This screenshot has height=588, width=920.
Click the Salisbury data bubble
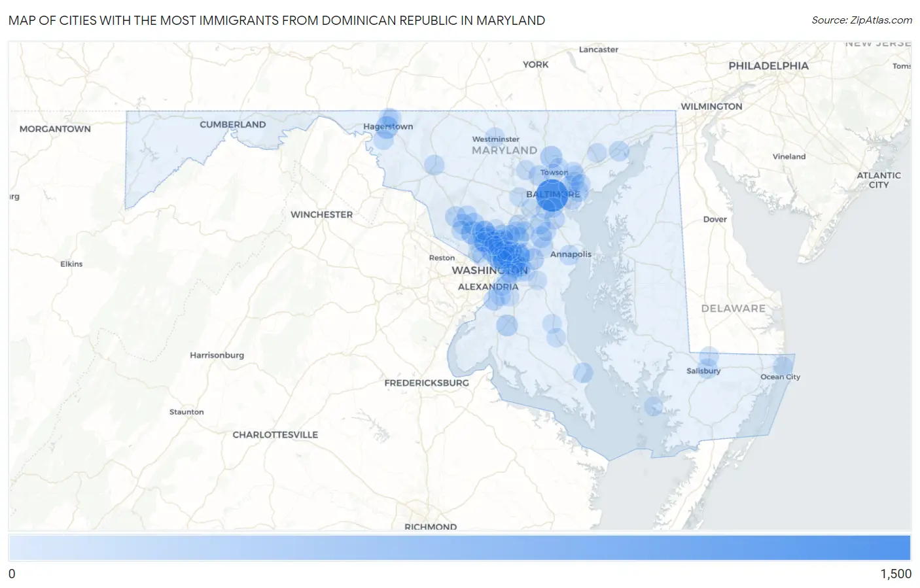[707, 369]
